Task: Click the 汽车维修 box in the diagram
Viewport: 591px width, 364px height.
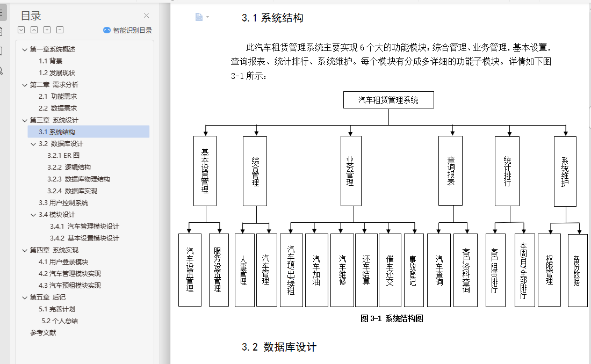Action: coord(342,270)
